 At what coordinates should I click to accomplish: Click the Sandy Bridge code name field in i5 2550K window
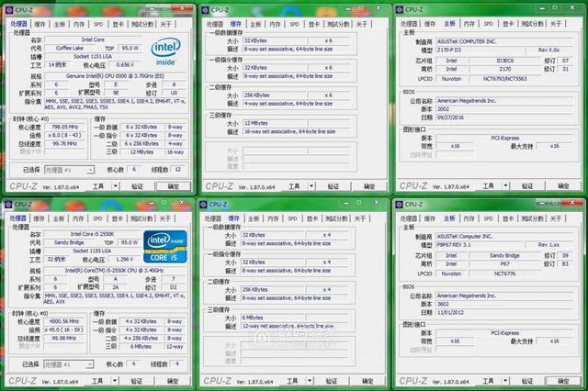(x=69, y=242)
